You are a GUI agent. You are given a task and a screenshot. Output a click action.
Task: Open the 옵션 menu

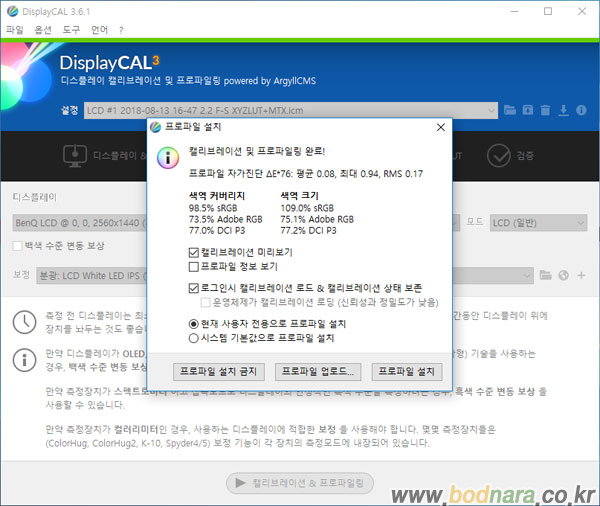[42, 30]
